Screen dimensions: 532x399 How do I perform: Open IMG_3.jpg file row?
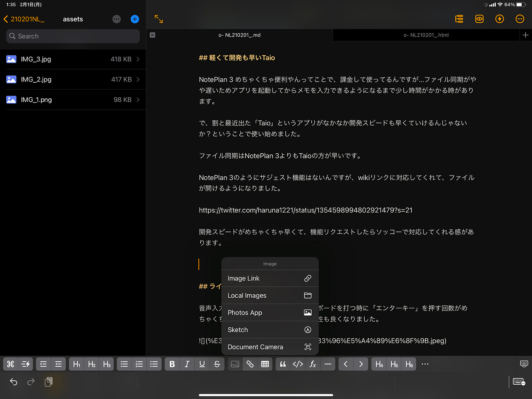tap(73, 59)
